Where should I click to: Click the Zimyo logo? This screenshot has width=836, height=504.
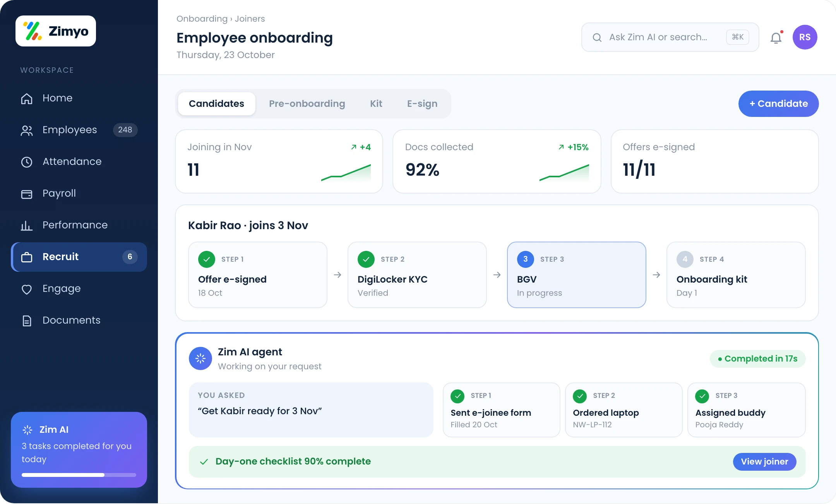coord(56,31)
